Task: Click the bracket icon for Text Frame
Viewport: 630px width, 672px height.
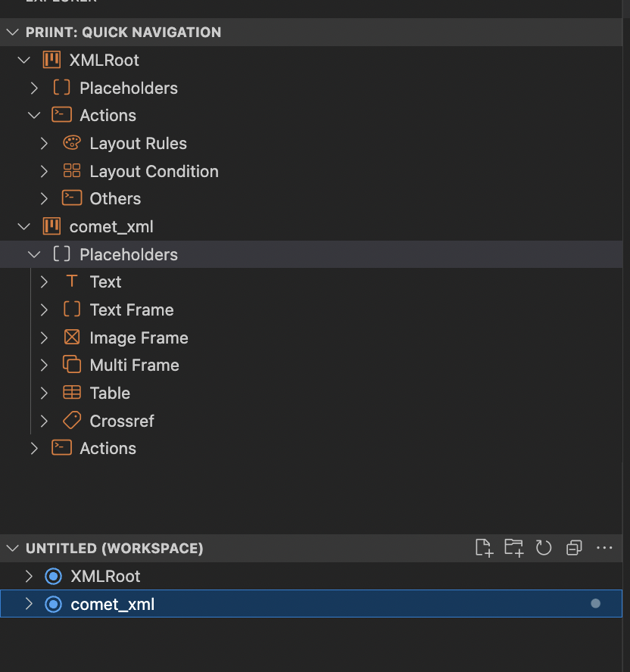Action: pos(72,309)
